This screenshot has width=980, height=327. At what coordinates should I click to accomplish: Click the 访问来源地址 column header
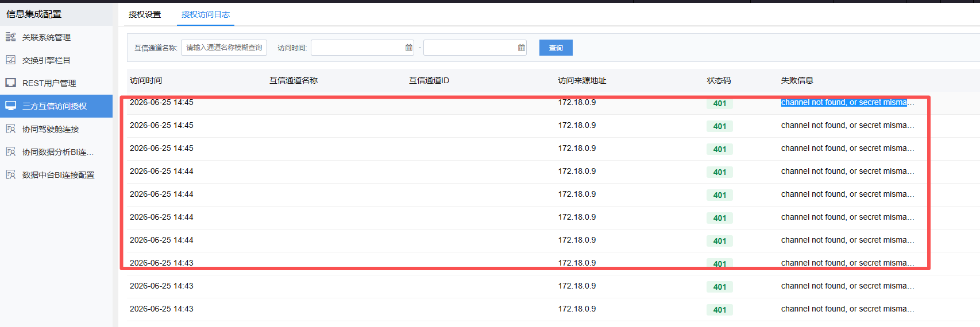coord(582,80)
